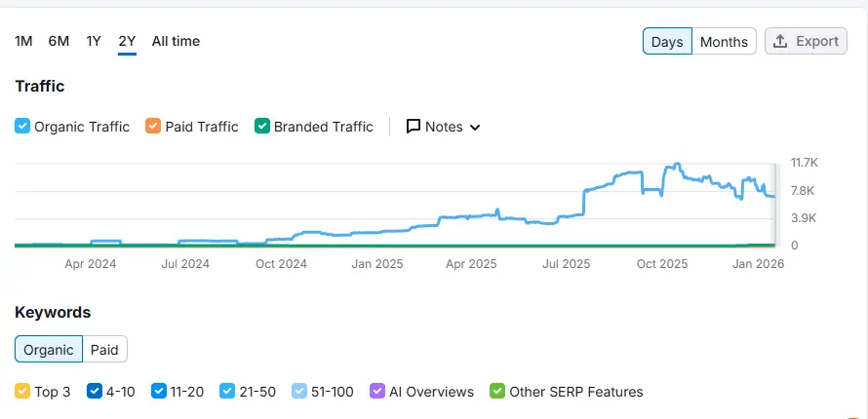Click the Oct 2024 axis label

(x=281, y=264)
